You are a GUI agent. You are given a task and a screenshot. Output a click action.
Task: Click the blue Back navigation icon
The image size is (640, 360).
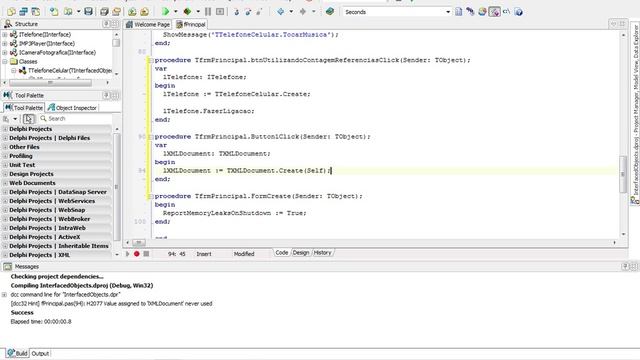[280, 12]
